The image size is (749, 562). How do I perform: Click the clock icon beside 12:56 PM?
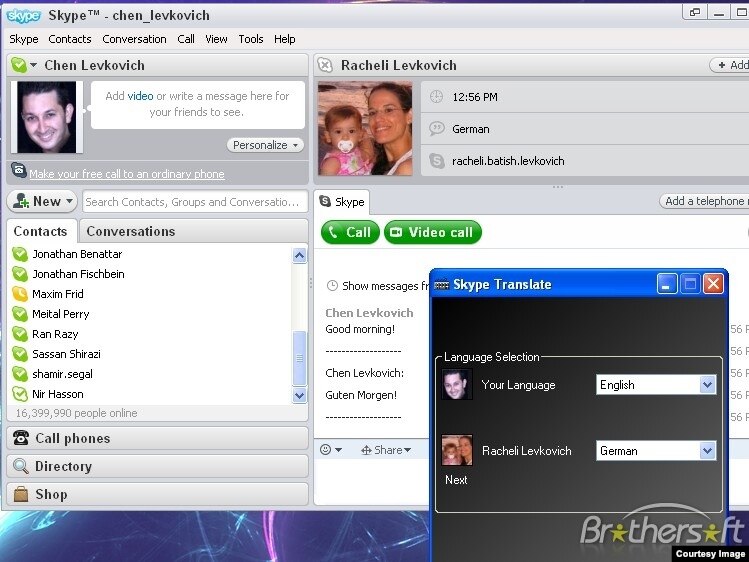click(436, 97)
